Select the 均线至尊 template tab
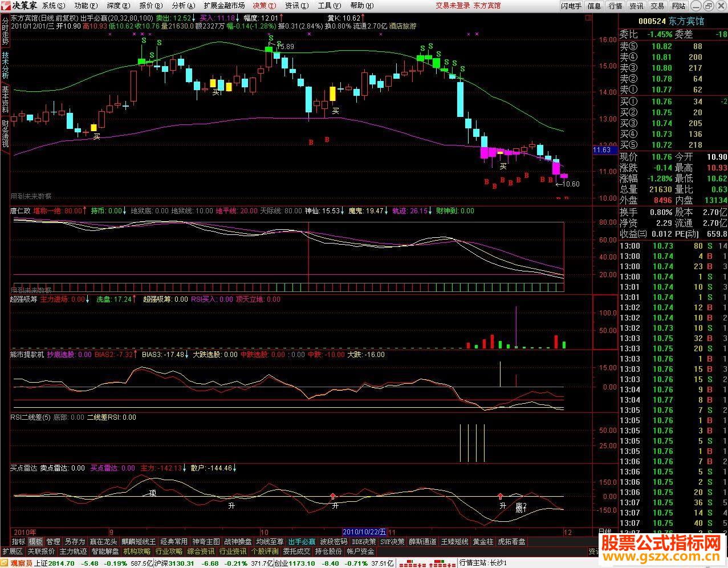 coord(270,541)
